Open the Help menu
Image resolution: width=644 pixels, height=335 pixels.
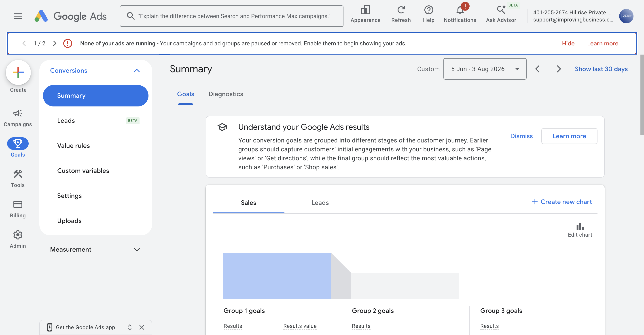(428, 14)
